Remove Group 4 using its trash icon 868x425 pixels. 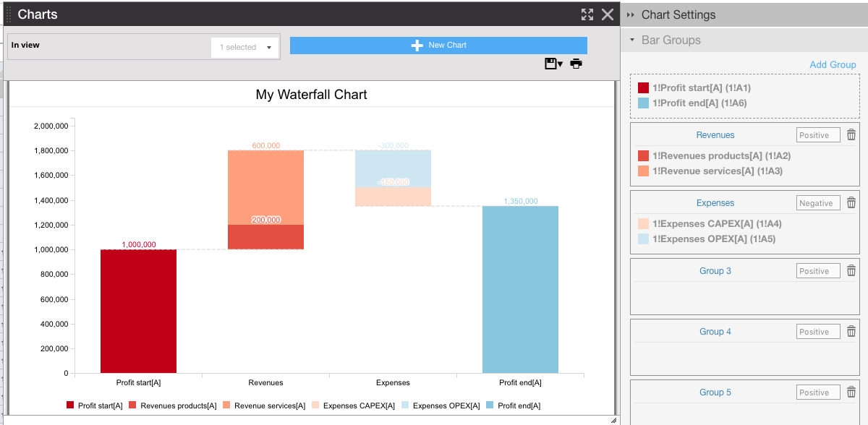point(851,332)
